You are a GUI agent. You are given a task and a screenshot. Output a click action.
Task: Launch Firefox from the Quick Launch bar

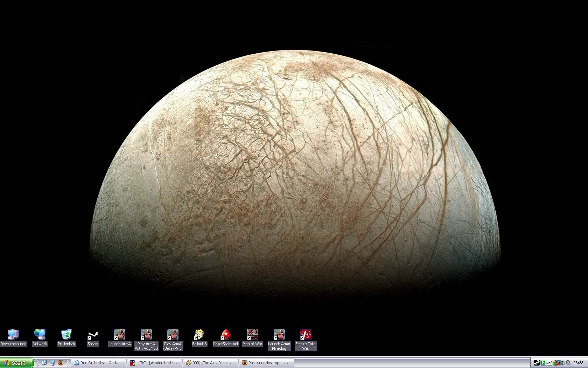tap(60, 363)
